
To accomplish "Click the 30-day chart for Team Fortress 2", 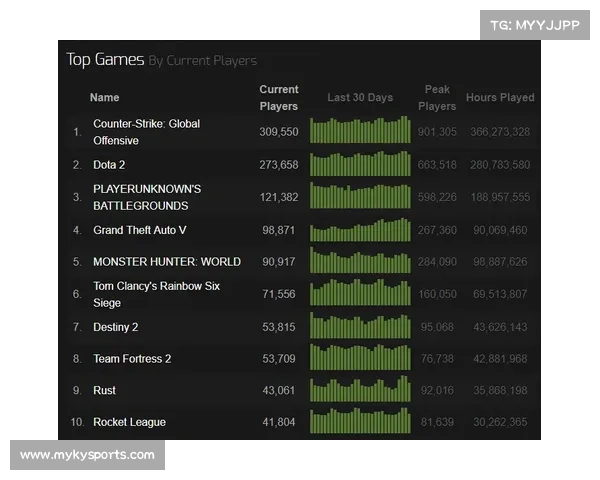I will pos(360,357).
